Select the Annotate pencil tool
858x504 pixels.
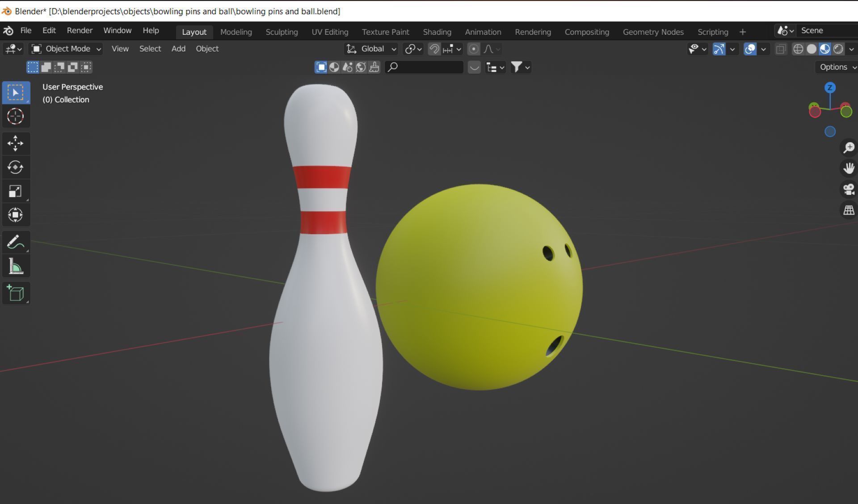point(16,242)
